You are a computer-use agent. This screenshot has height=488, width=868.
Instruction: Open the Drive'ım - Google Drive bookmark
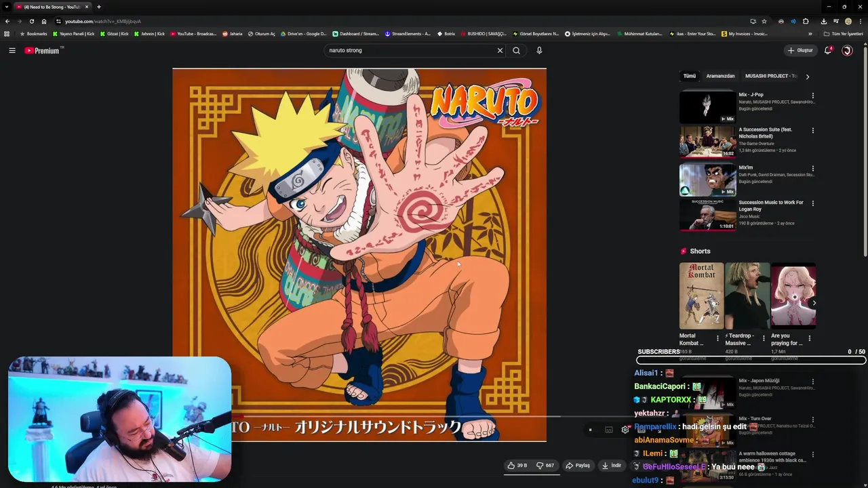coord(303,33)
